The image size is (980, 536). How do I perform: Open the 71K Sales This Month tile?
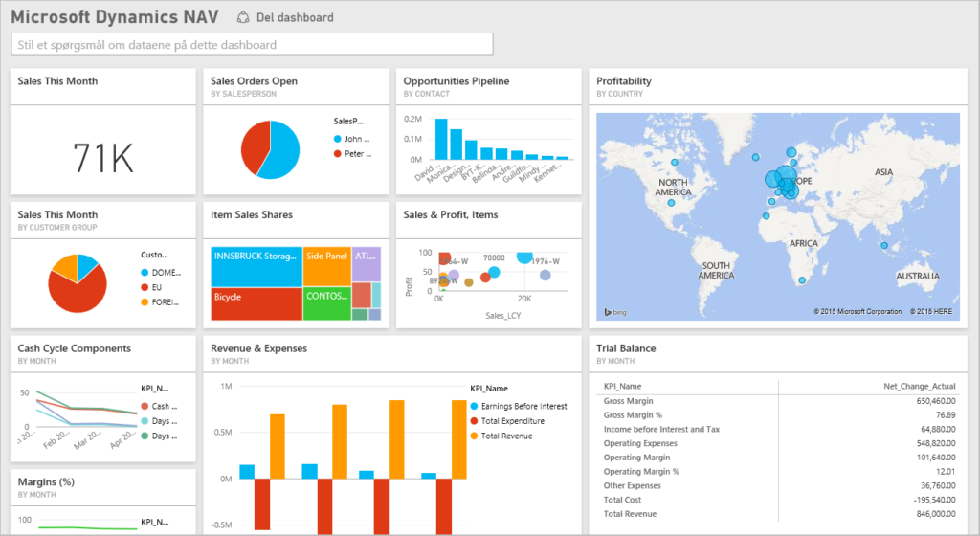point(103,157)
